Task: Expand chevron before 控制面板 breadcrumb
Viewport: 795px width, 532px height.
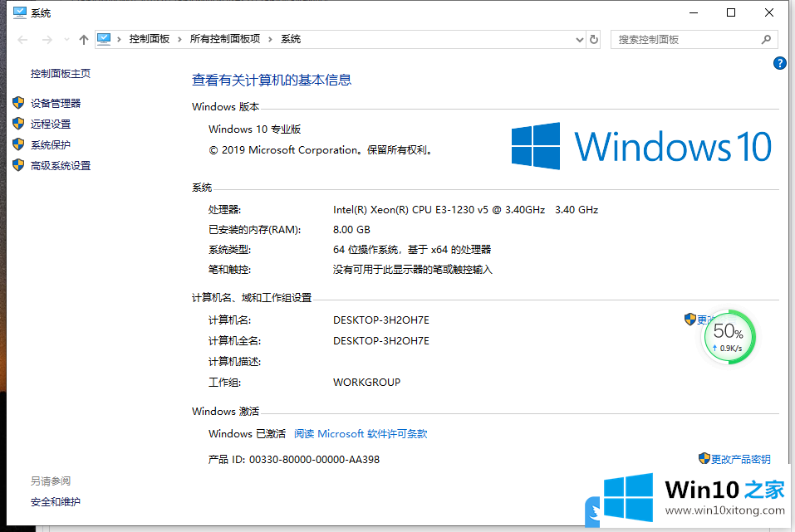Action: click(x=119, y=40)
